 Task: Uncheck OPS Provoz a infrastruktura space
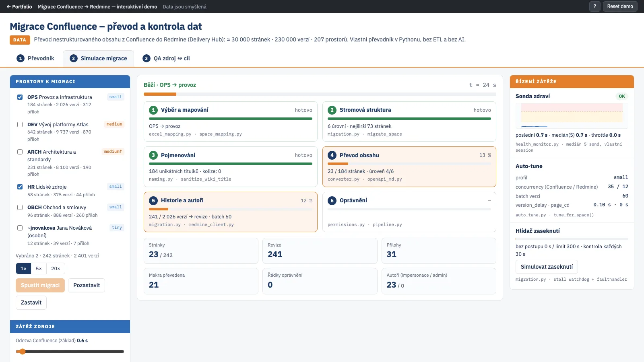[x=20, y=97]
